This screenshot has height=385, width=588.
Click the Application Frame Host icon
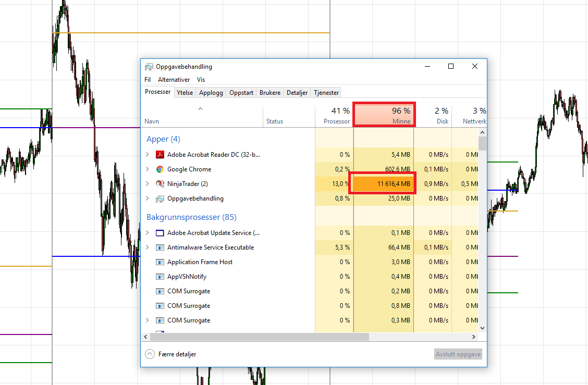tap(160, 262)
